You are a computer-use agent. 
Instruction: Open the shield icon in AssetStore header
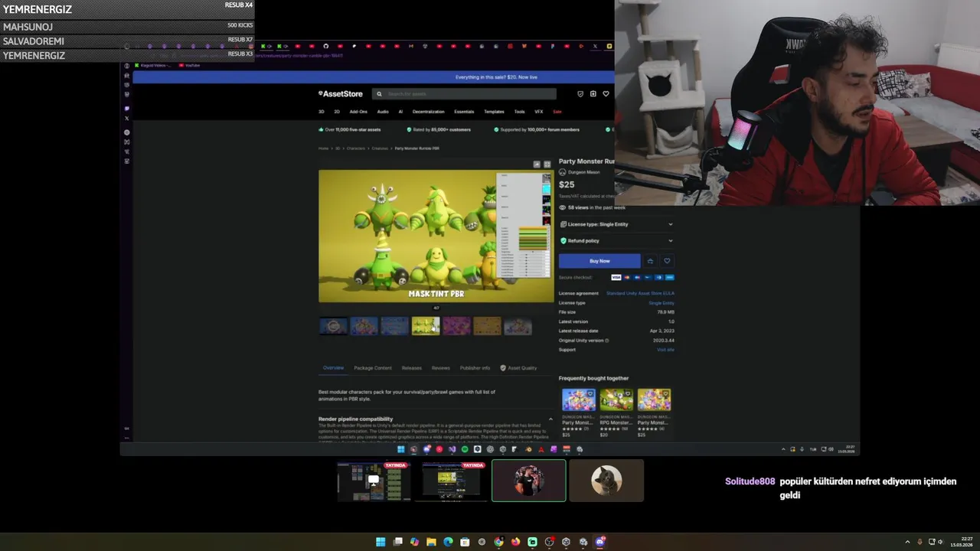[580, 93]
